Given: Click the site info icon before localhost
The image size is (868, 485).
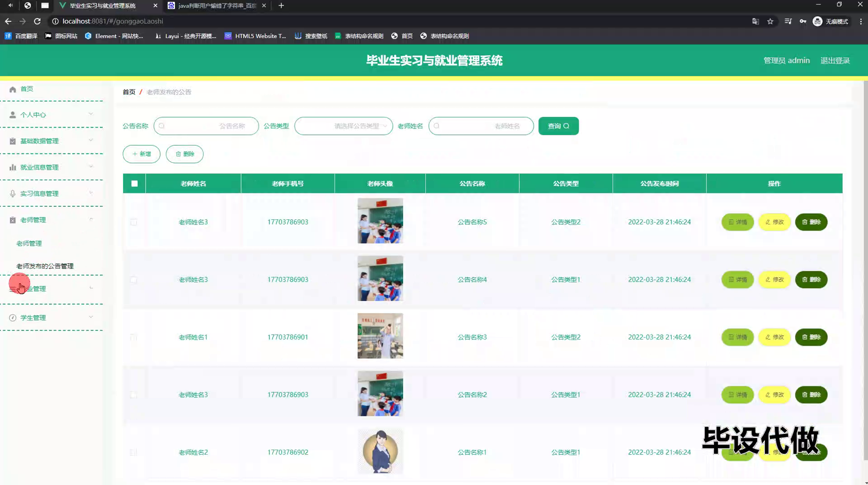Looking at the screenshot, I should click(x=55, y=21).
